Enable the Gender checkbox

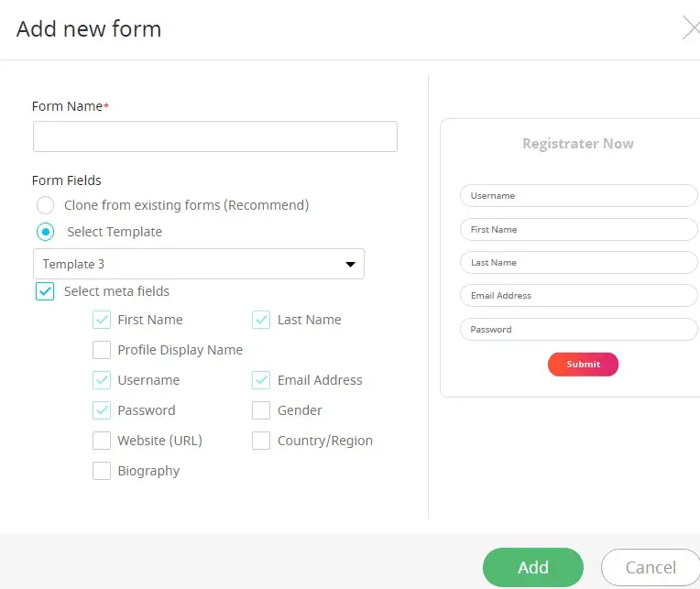pos(261,410)
